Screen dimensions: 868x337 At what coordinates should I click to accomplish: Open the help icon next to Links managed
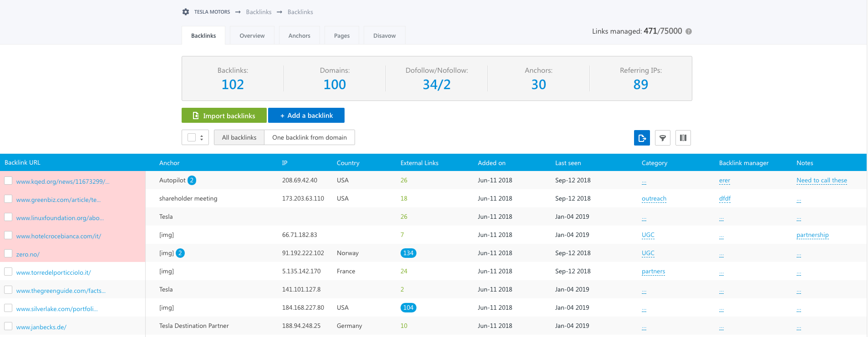click(x=689, y=31)
